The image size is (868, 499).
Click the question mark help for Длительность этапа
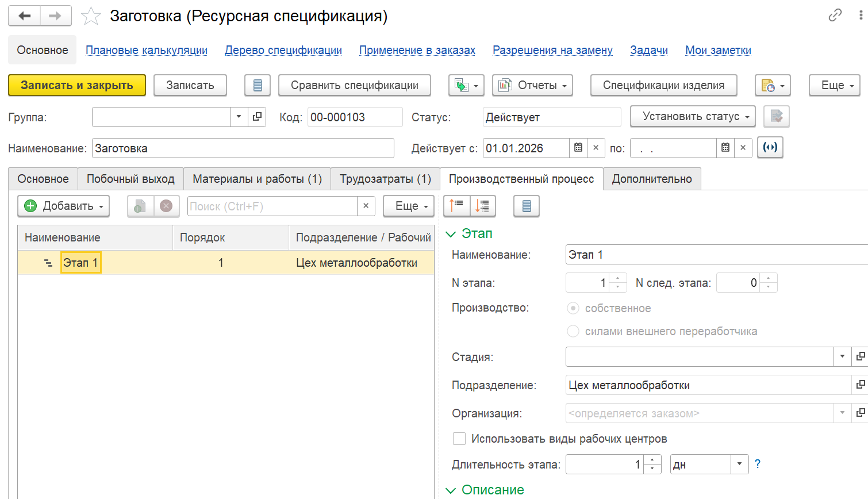coord(758,464)
